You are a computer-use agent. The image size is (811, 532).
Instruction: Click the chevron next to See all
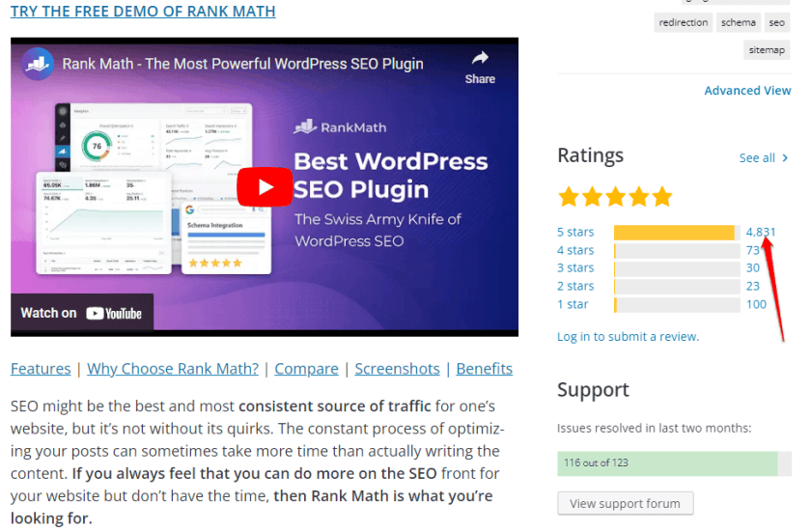[785, 158]
